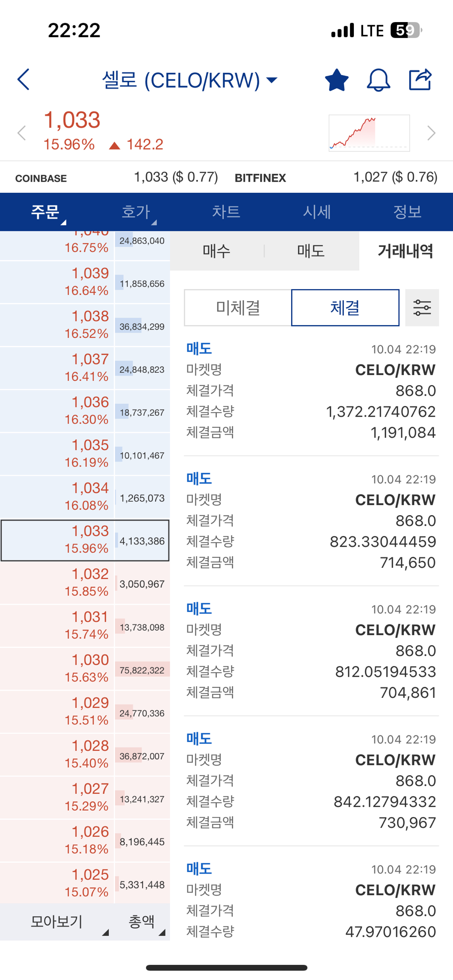Open price alerts via the bell icon
This screenshot has height=980, width=453.
(x=379, y=80)
